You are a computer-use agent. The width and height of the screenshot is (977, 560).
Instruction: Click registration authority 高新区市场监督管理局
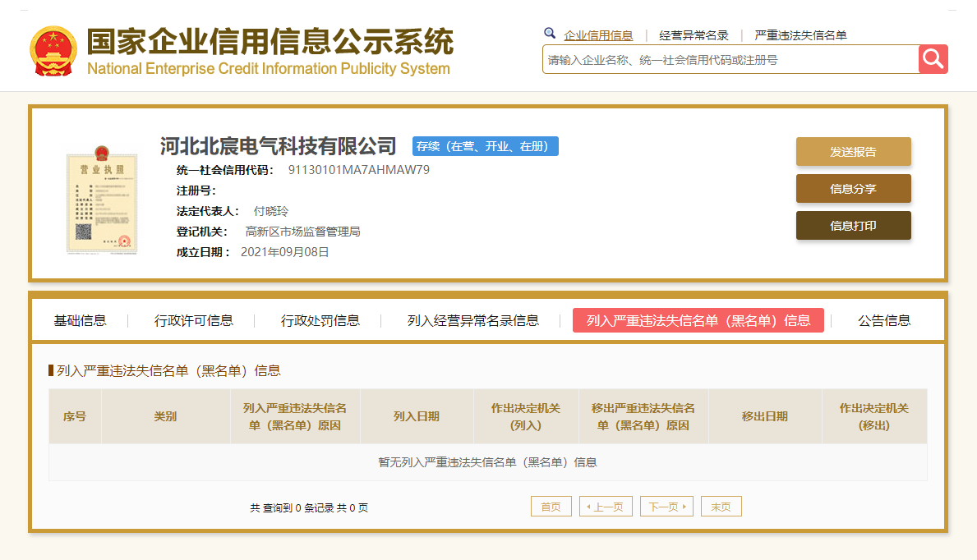(x=303, y=232)
